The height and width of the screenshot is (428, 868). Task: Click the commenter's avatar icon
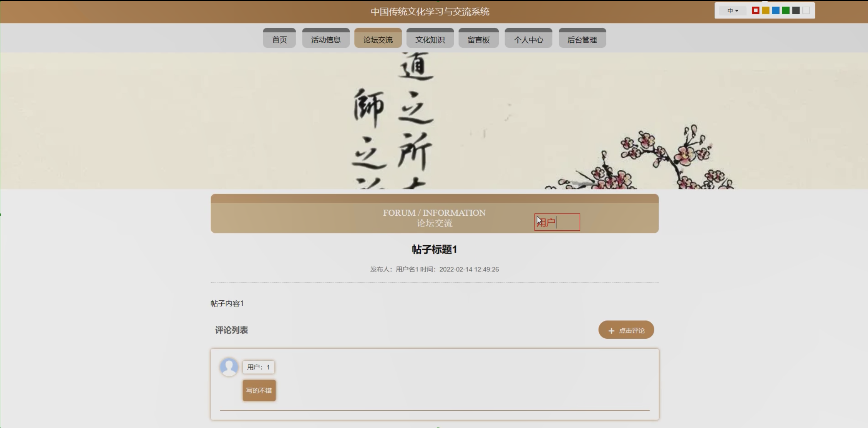pyautogui.click(x=229, y=367)
